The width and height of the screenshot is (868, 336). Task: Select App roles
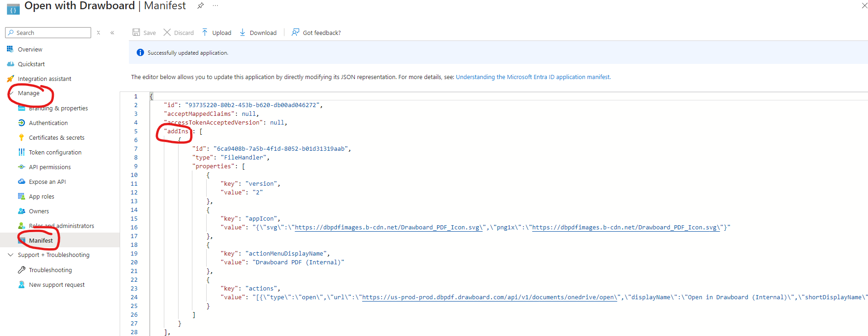coord(41,196)
